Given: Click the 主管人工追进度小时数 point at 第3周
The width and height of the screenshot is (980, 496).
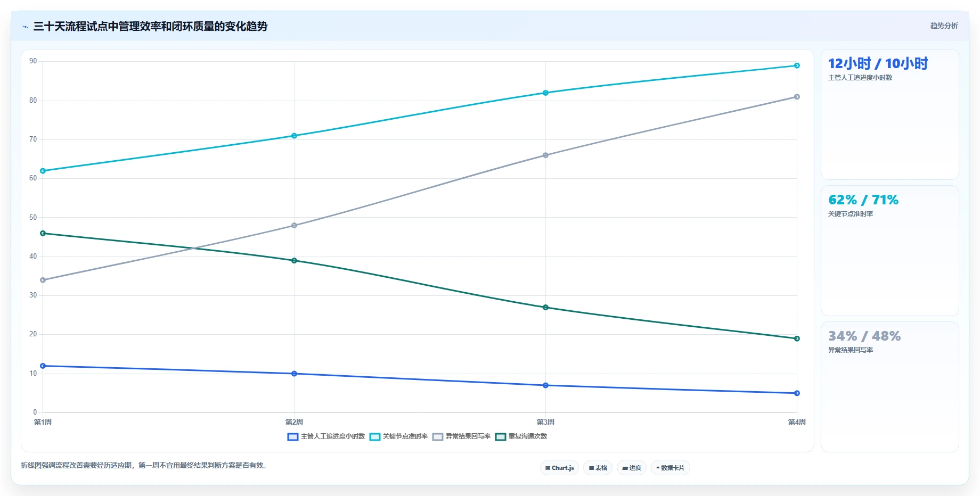Looking at the screenshot, I should (x=545, y=385).
